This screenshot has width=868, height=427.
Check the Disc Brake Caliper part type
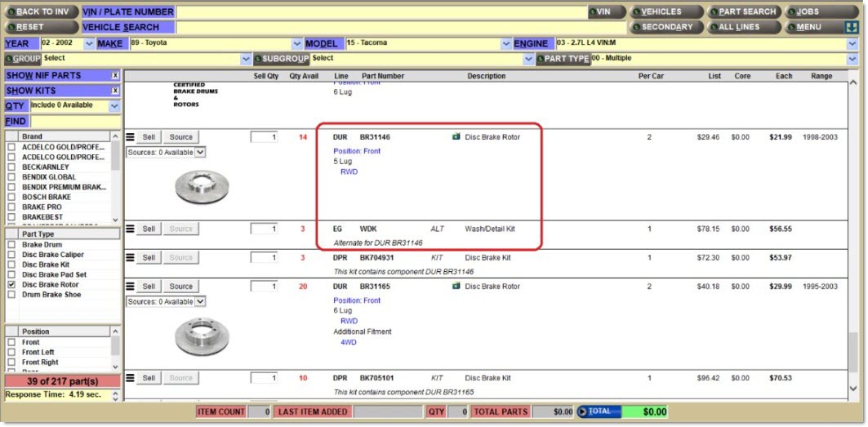coord(11,255)
